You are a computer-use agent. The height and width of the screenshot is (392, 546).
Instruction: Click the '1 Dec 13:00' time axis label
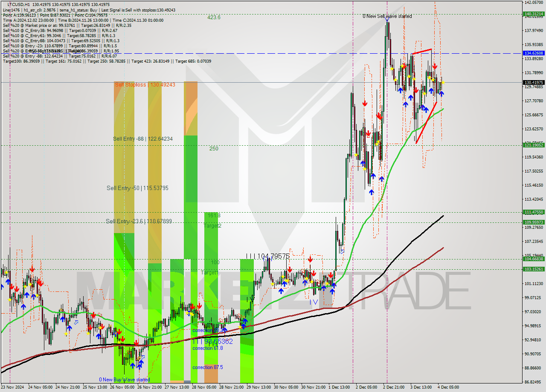(339, 387)
